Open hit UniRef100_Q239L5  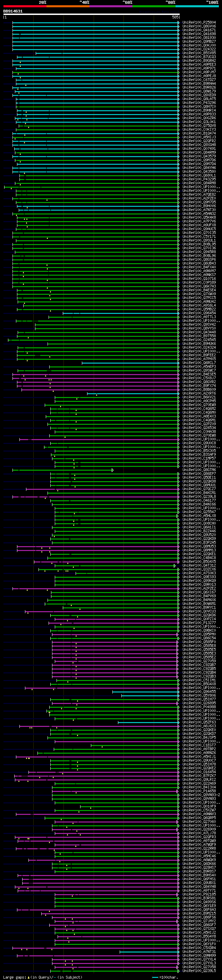pyautogui.click(x=199, y=971)
